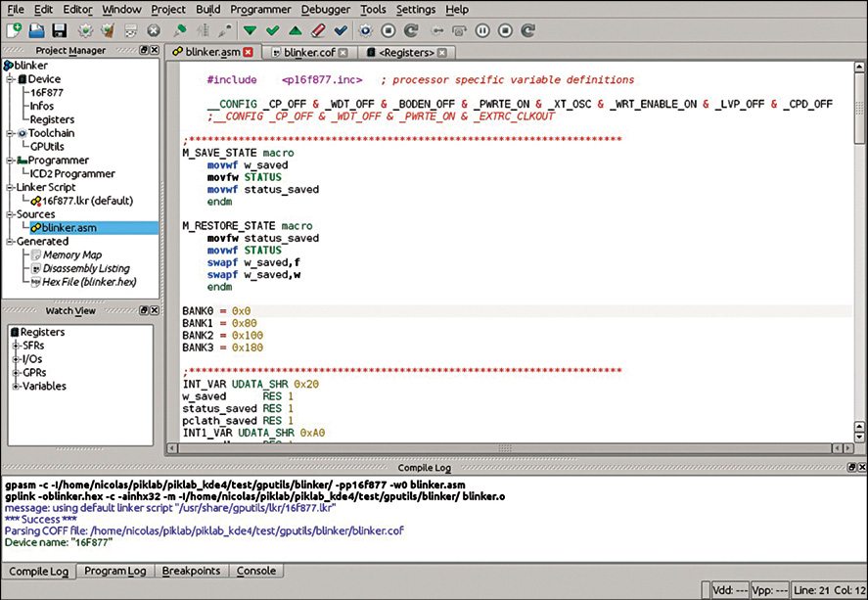This screenshot has width=868, height=600.
Task: Open an existing project file
Action: [35, 30]
